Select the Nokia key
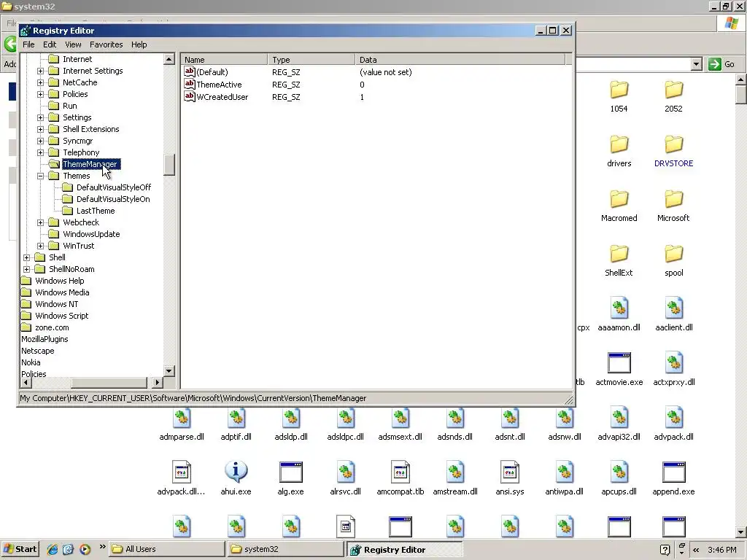This screenshot has width=747, height=560. [x=31, y=362]
